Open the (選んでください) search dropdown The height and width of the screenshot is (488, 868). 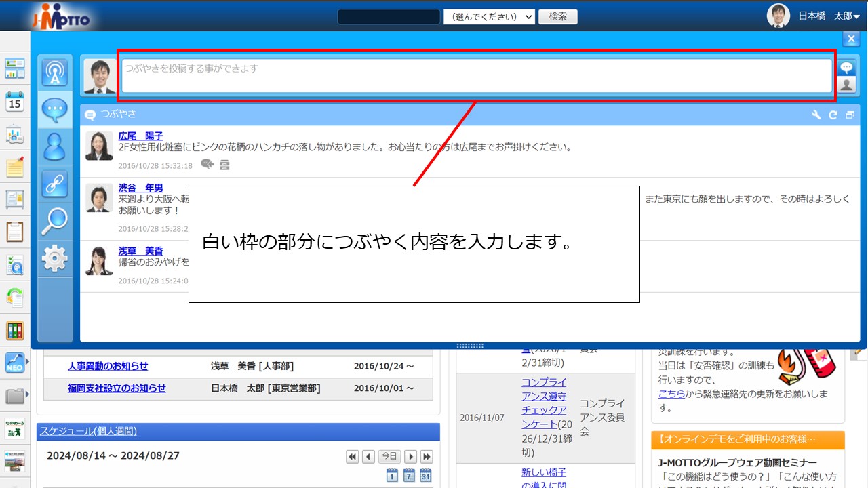click(x=489, y=17)
